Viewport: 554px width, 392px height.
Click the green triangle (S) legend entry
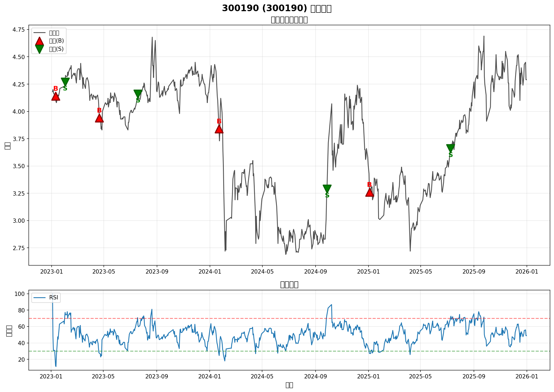click(39, 49)
